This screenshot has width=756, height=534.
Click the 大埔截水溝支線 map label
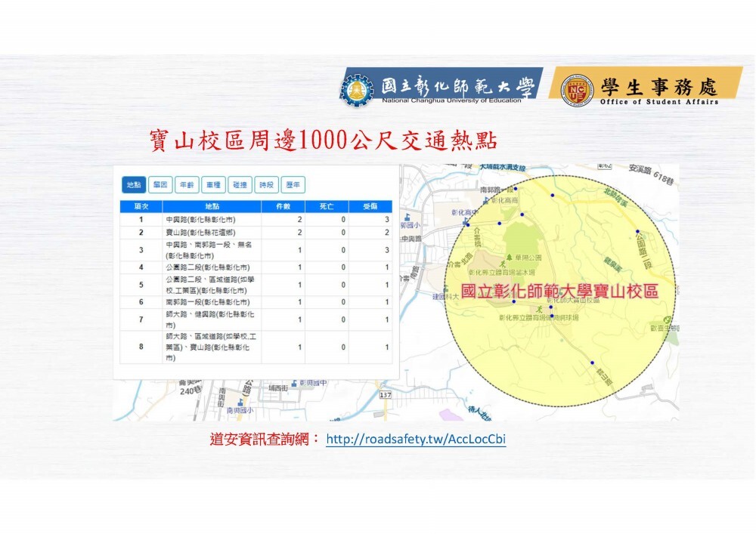pos(503,168)
